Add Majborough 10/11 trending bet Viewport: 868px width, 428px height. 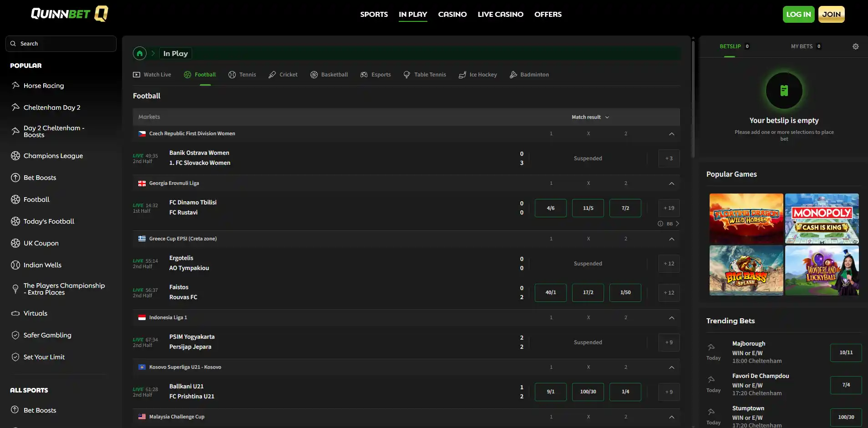click(846, 353)
